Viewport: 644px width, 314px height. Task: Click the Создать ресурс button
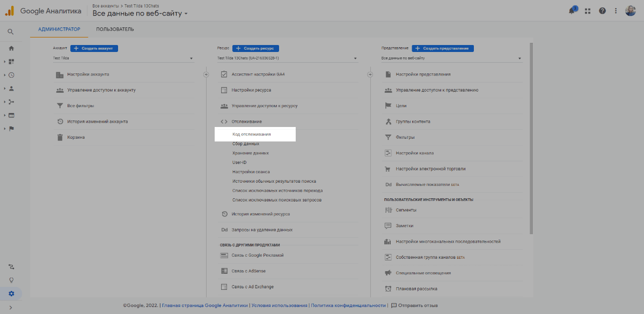pyautogui.click(x=255, y=48)
